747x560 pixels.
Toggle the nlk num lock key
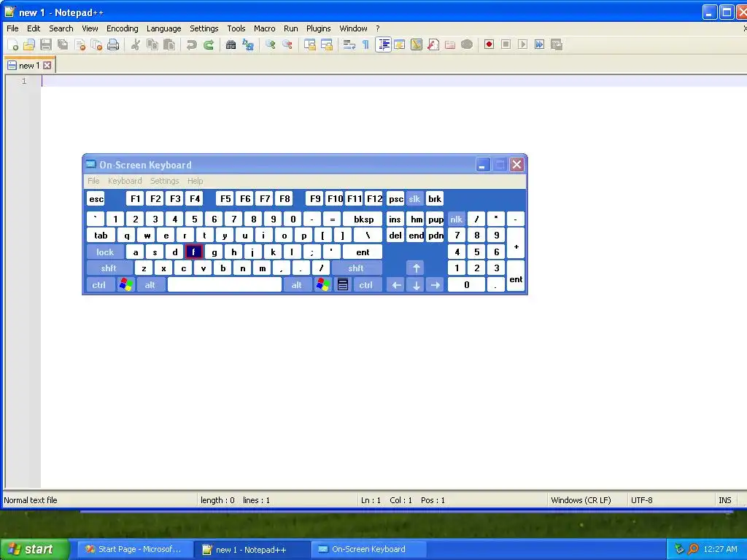456,219
